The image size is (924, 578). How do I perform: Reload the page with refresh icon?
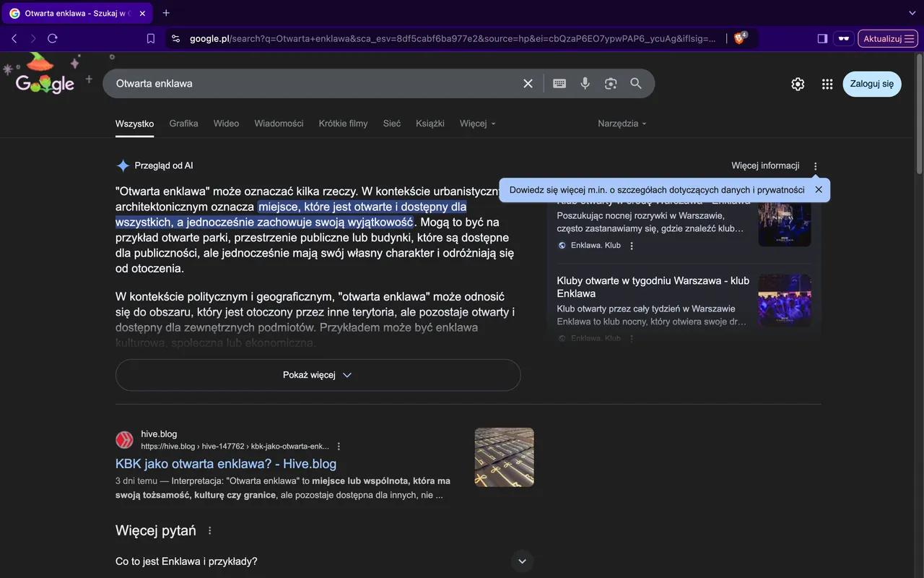tap(53, 38)
